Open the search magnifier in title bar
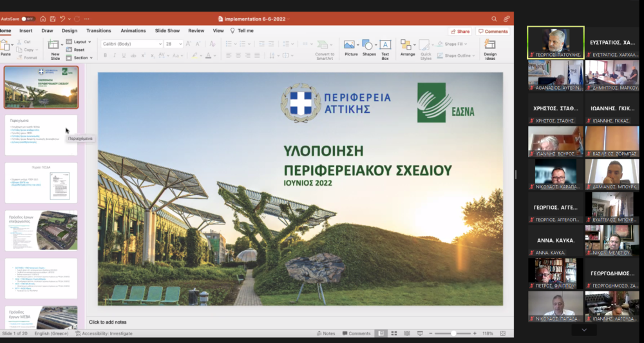This screenshot has height=343, width=644. coord(495,19)
